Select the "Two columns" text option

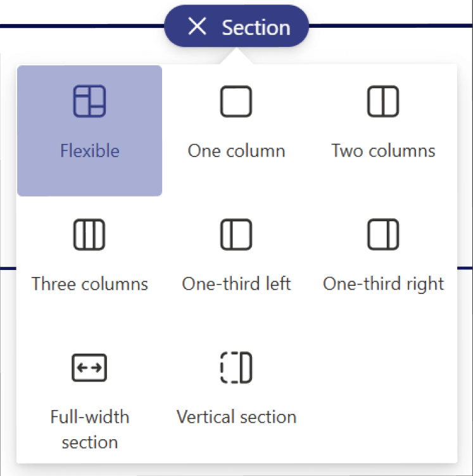coord(383,151)
